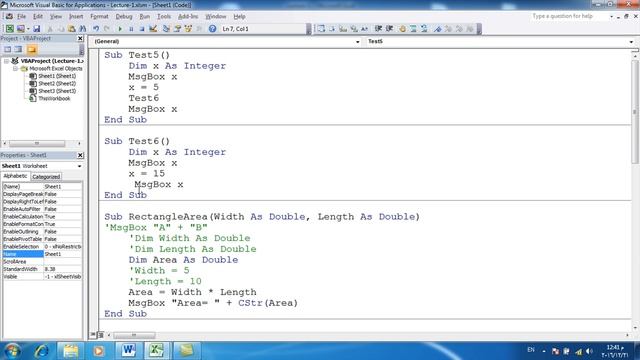Open the Add-Ins menu

[x=188, y=16]
